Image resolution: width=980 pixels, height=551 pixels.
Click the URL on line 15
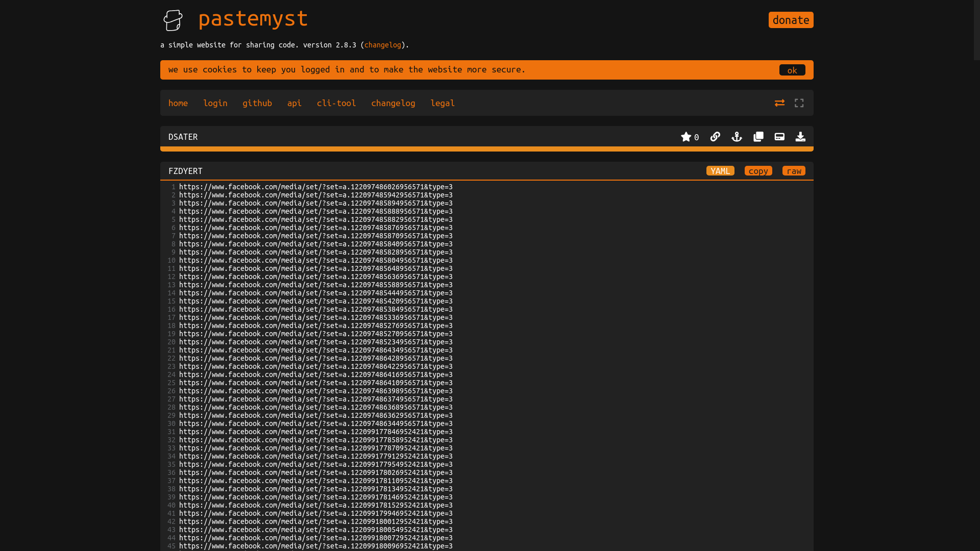315,301
